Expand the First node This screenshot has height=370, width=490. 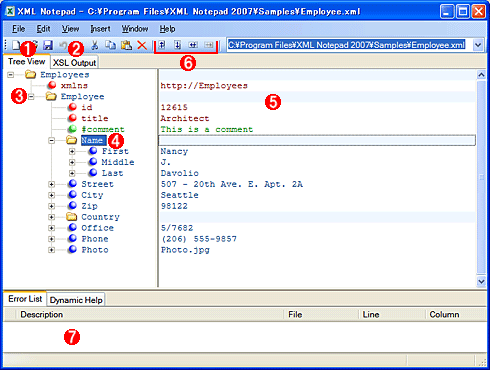[x=72, y=151]
